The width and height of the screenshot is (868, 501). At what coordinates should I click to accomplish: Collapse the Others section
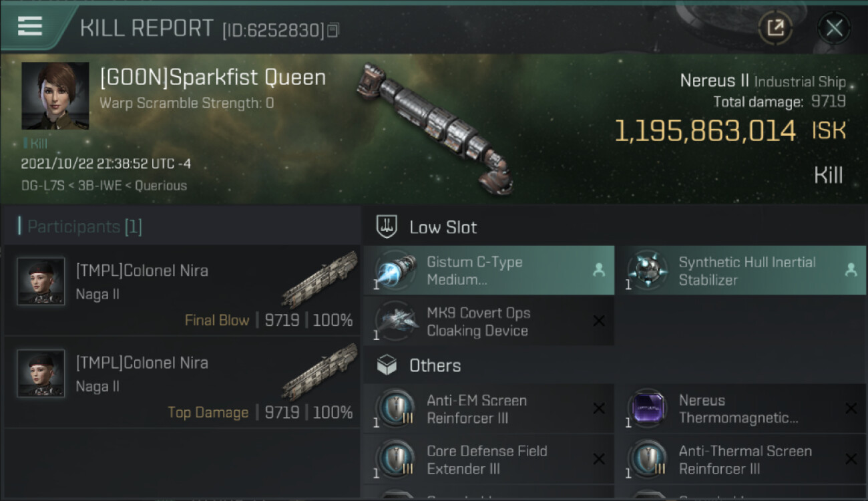click(x=435, y=365)
